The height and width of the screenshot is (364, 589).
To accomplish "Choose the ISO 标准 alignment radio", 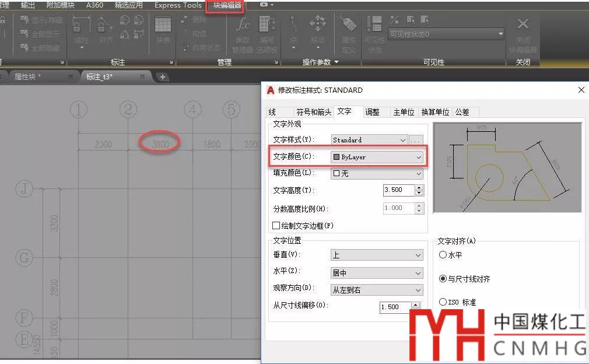I will click(443, 302).
